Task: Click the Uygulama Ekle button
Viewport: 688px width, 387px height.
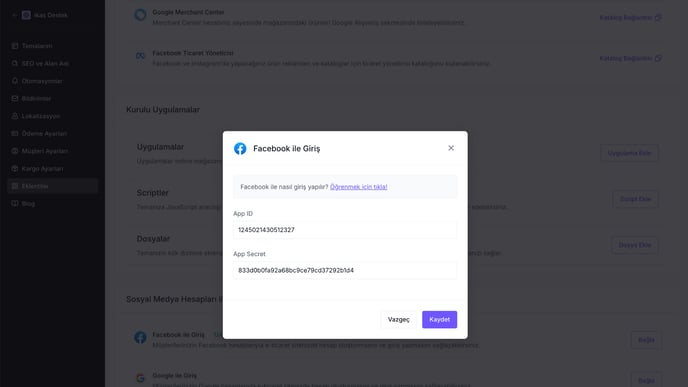Action: point(629,153)
